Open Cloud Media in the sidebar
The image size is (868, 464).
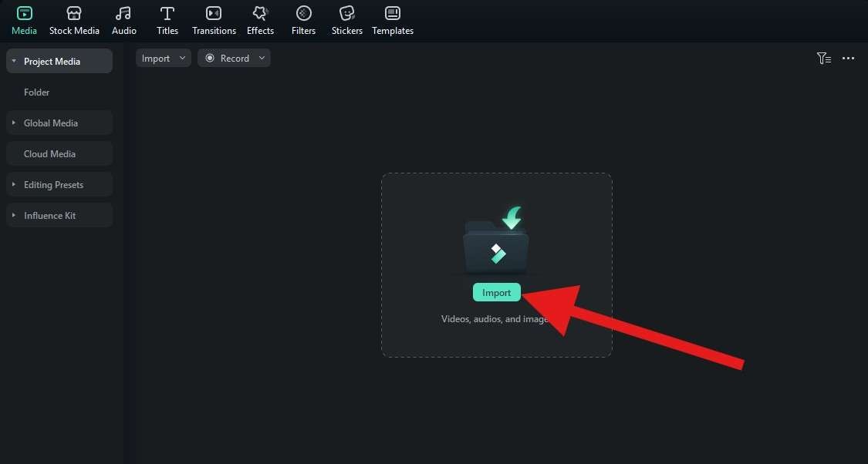(59, 153)
